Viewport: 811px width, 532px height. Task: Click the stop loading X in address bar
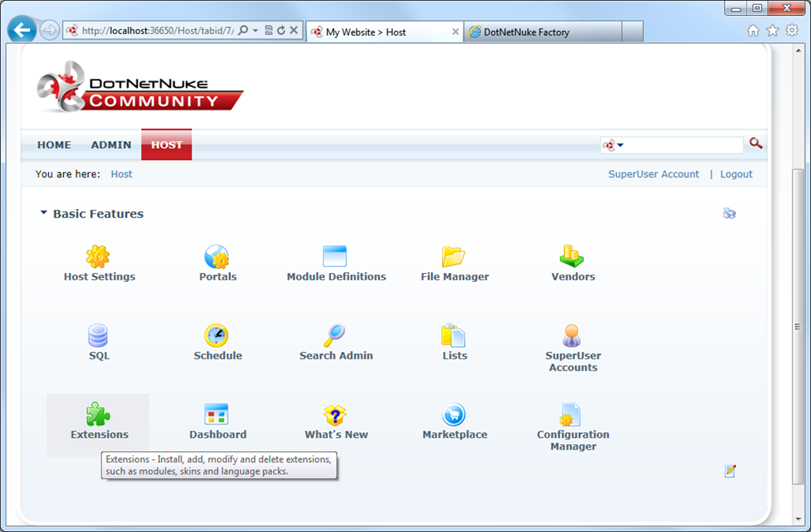[293, 30]
